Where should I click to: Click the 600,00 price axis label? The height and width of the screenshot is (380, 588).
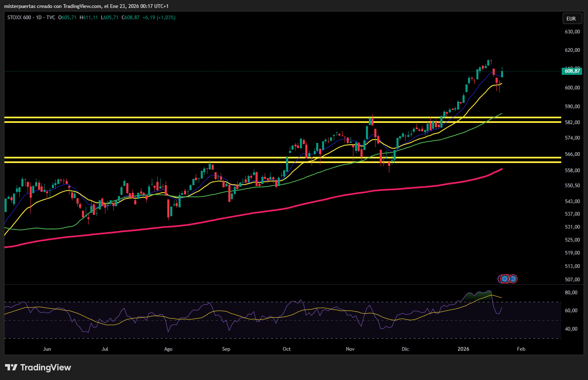click(572, 88)
